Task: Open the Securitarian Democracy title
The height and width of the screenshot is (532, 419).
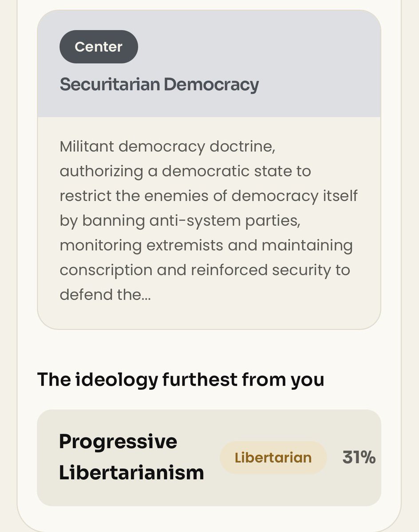Action: pyautogui.click(x=159, y=84)
